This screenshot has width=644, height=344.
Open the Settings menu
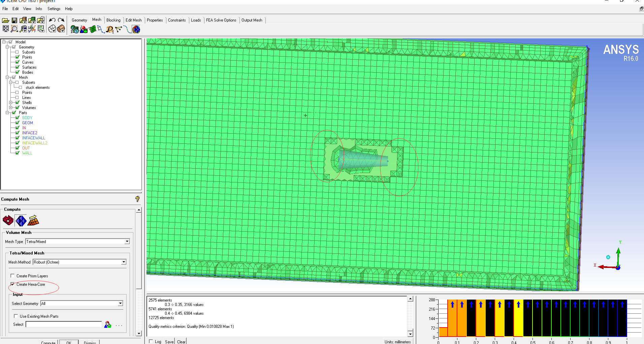(x=54, y=9)
